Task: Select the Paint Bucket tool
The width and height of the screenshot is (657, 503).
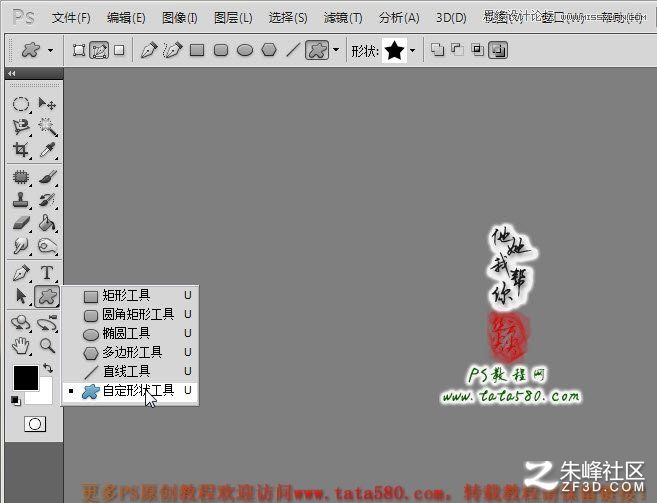Action: coord(47,223)
